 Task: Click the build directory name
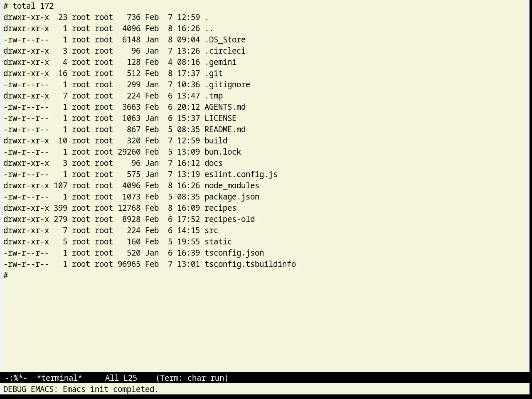(x=216, y=141)
